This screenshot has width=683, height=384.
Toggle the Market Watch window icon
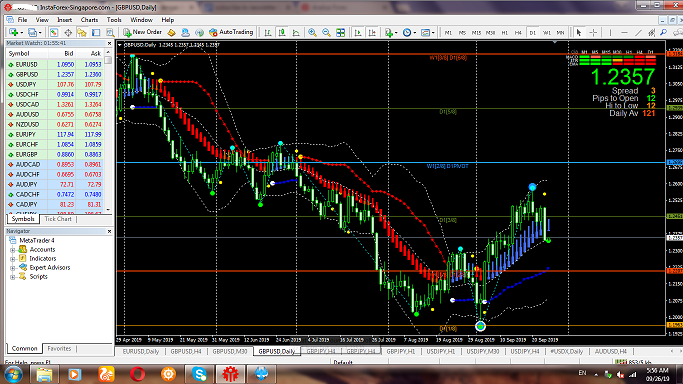point(54,32)
